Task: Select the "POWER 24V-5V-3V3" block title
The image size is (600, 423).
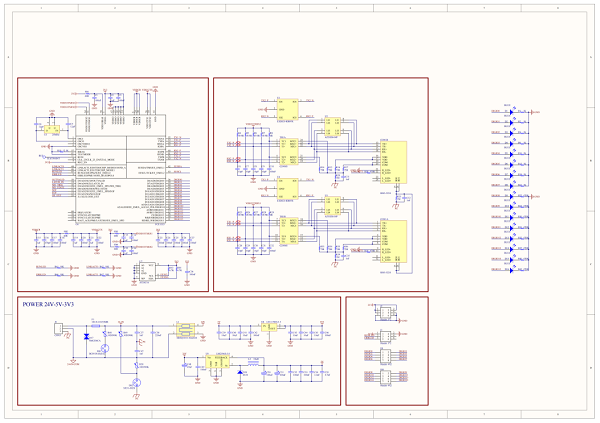Action: click(48, 304)
